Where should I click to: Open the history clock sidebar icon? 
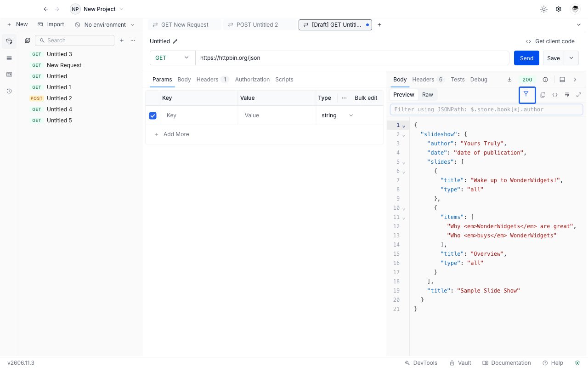[9, 91]
